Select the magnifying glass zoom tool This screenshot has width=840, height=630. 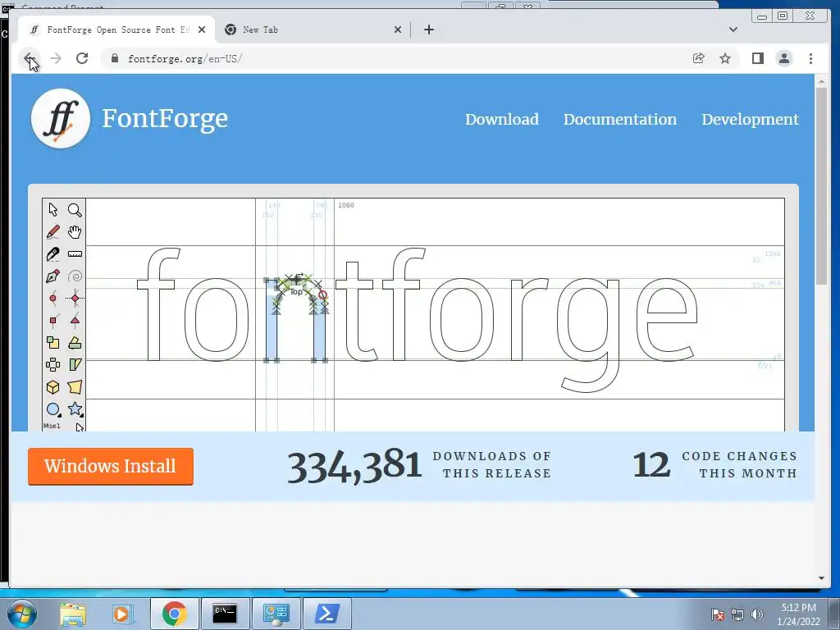point(75,210)
